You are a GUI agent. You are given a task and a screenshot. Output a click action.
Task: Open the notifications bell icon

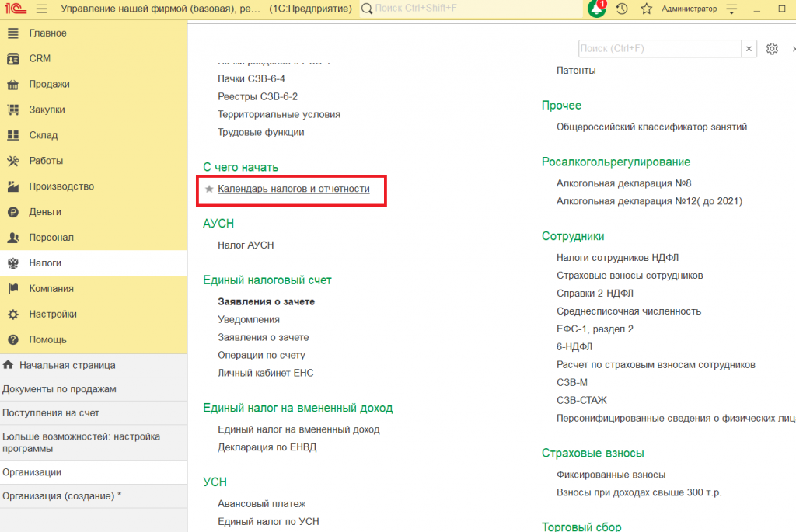point(597,8)
